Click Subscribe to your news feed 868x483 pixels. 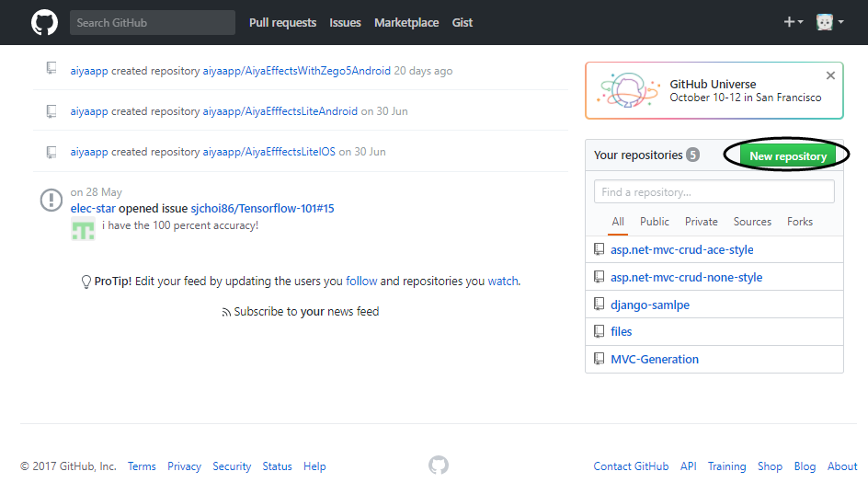click(x=301, y=311)
